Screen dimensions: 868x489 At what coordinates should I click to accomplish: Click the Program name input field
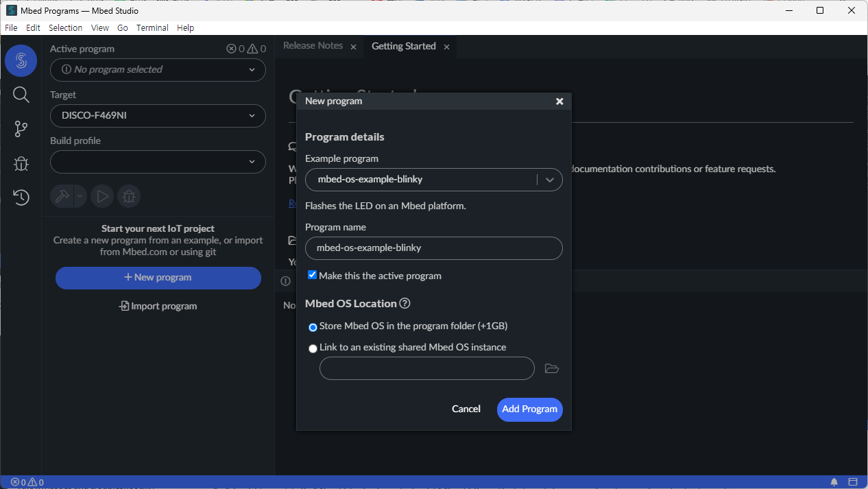(434, 248)
